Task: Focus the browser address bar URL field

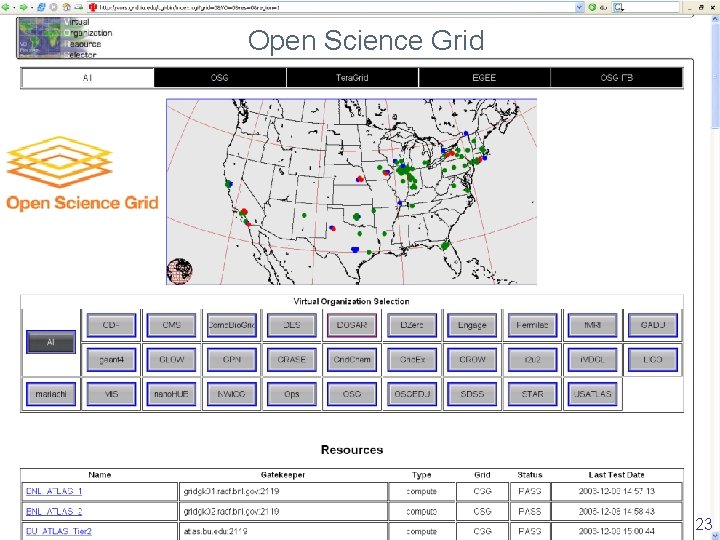Action: 336,7
